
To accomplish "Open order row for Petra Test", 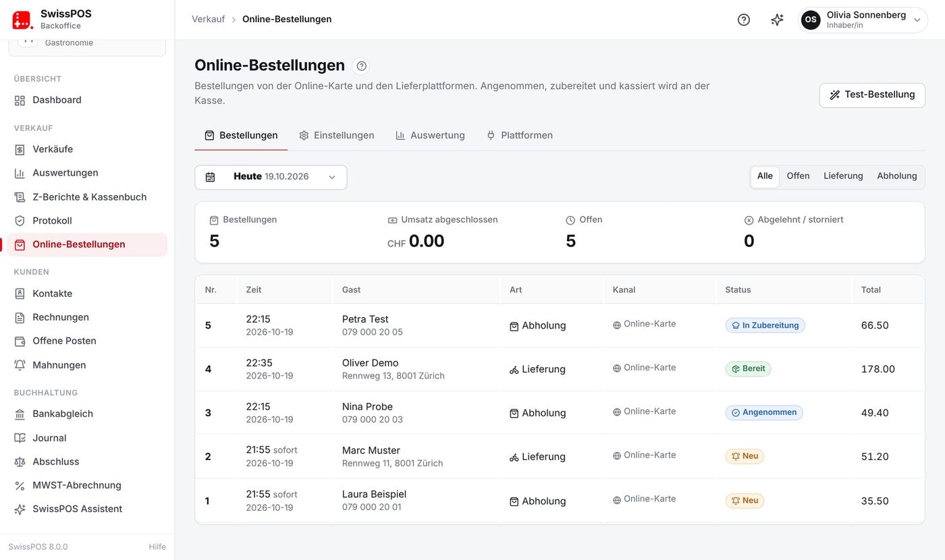I will pos(560,326).
